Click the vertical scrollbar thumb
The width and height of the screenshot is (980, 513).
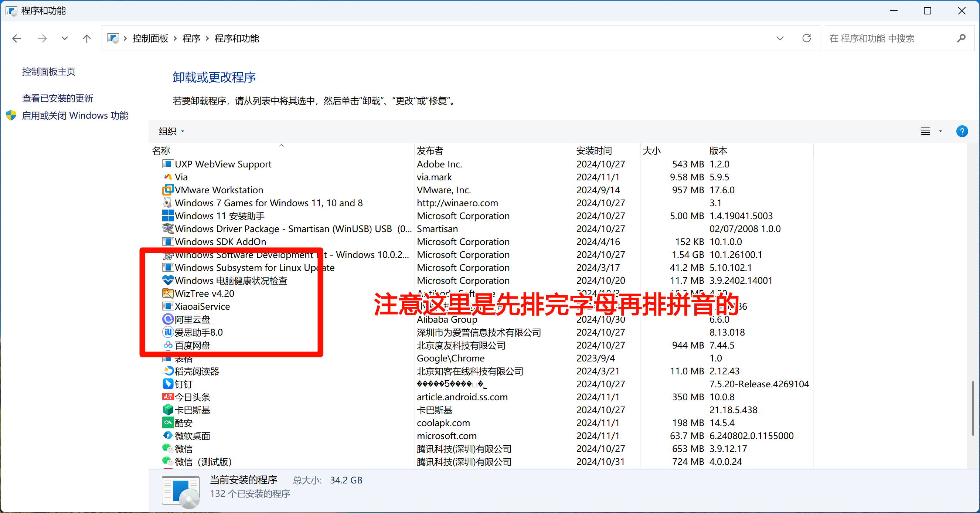click(973, 408)
